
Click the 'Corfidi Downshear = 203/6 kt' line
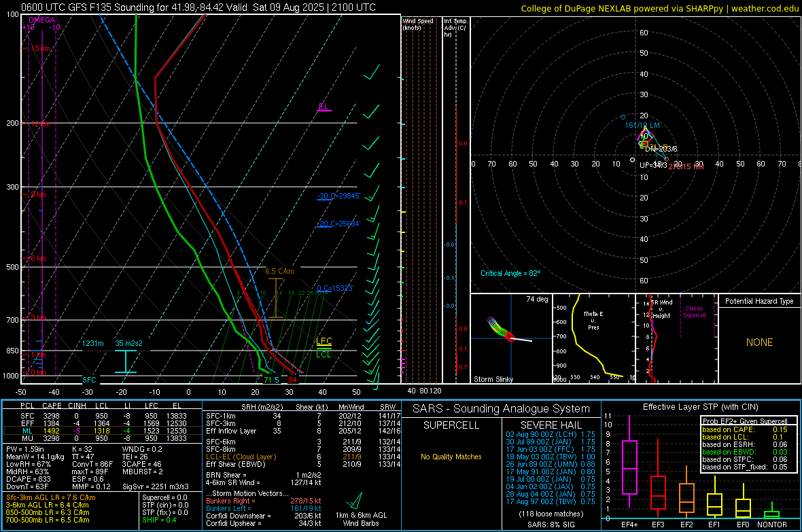click(264, 516)
